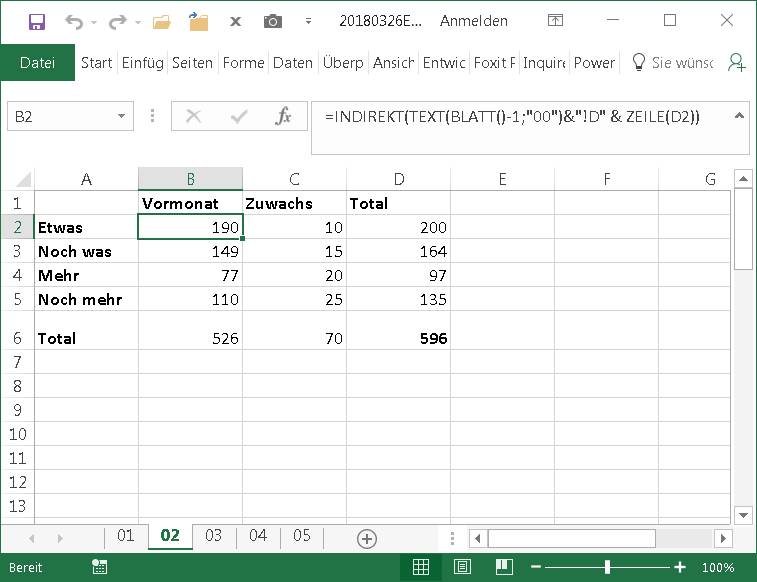Open the Seitenlayout ribbon tab

click(x=192, y=63)
